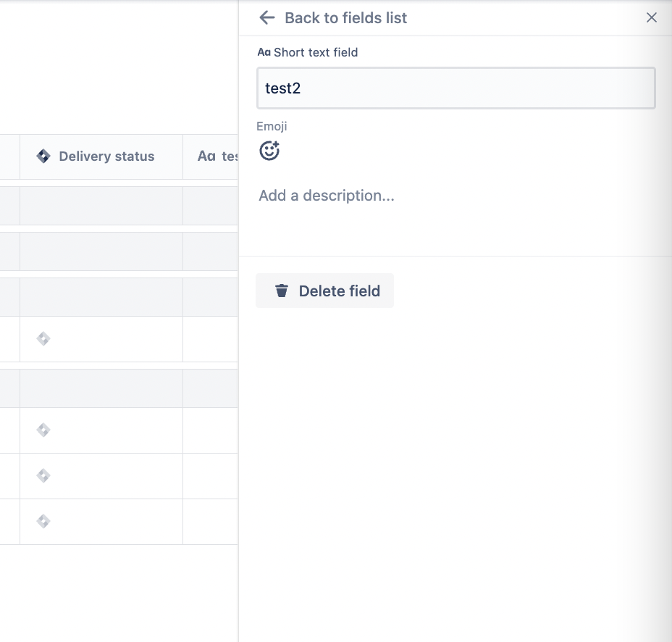This screenshot has width=672, height=642.
Task: Close the field editor panel with the X
Action: click(x=651, y=17)
